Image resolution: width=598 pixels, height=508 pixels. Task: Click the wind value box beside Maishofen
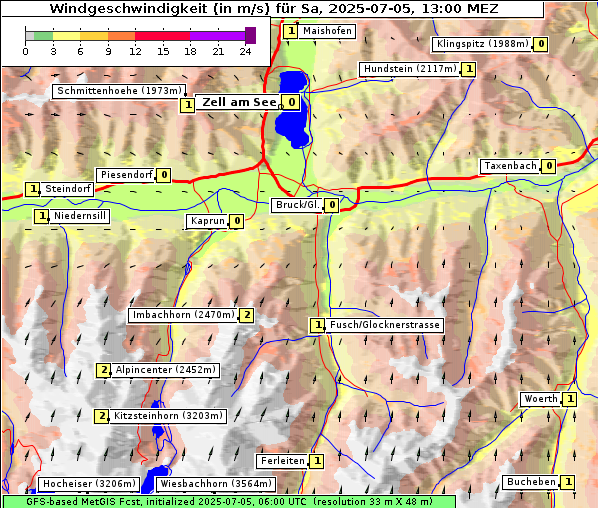291,31
